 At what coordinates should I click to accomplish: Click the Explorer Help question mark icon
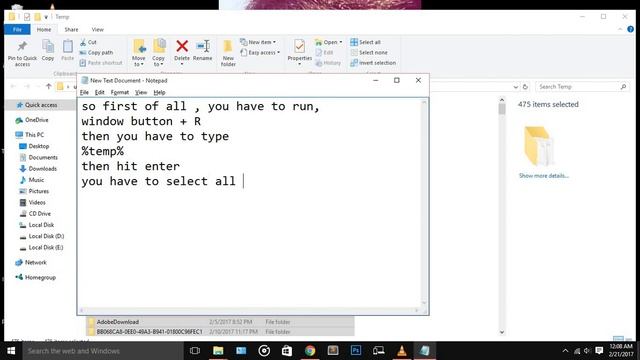(x=631, y=29)
